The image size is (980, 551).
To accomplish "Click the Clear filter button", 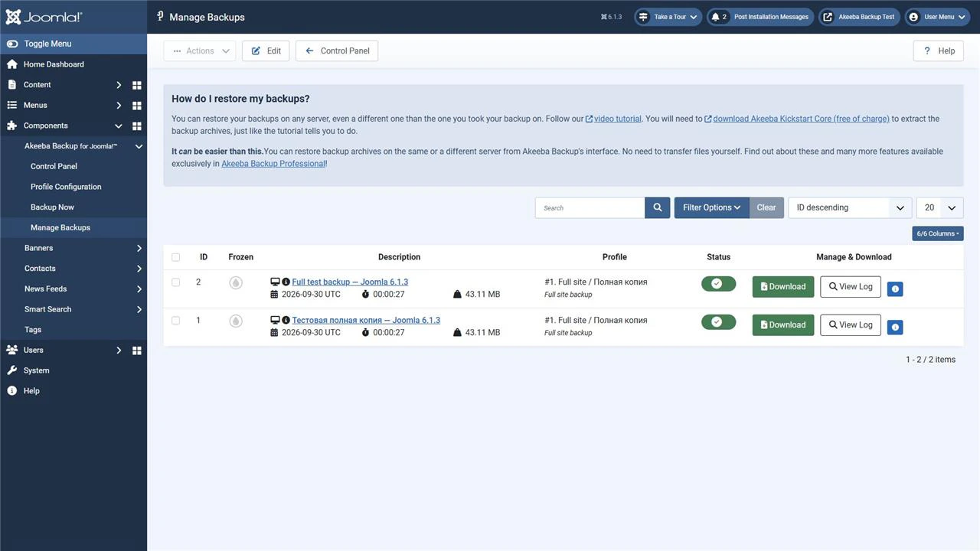I will pyautogui.click(x=766, y=207).
